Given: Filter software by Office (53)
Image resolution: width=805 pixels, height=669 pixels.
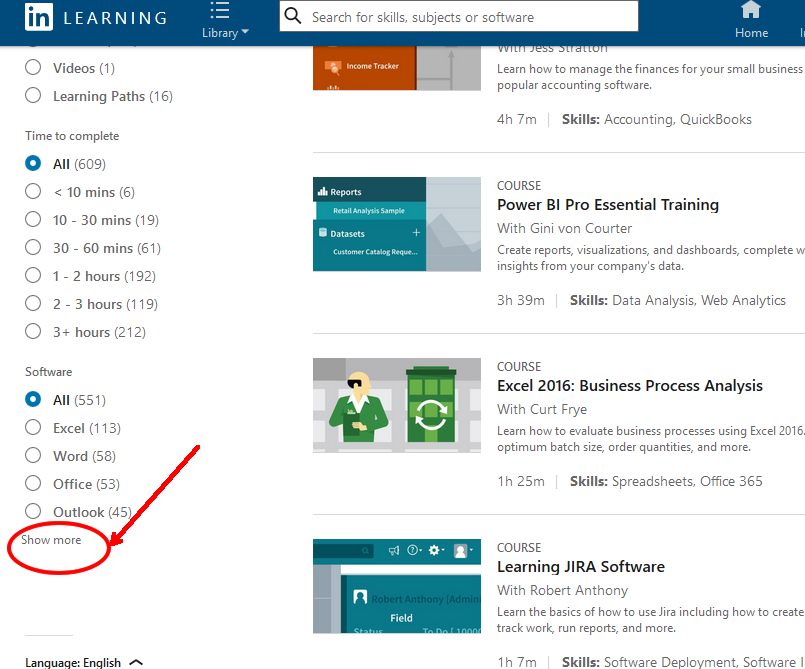Looking at the screenshot, I should (33, 483).
